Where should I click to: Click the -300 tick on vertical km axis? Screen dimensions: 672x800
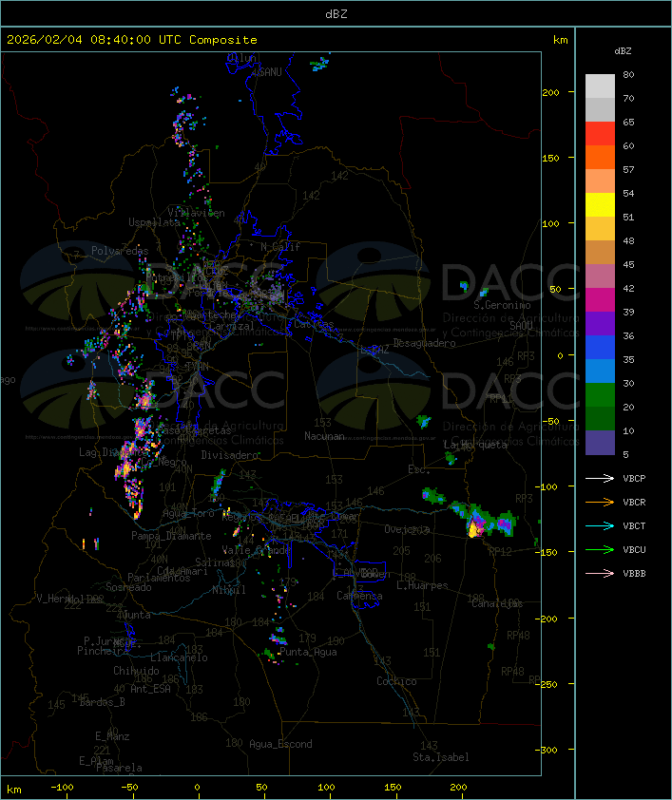[x=548, y=750]
